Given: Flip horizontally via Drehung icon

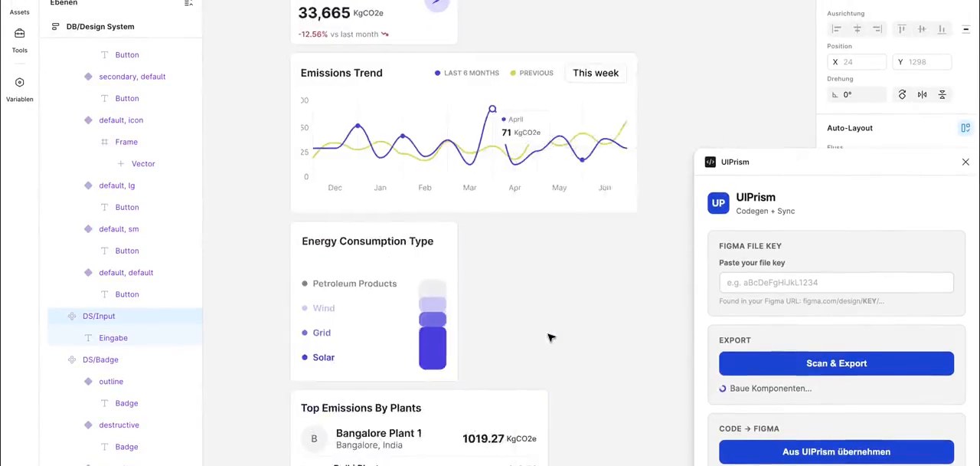Looking at the screenshot, I should pyautogui.click(x=922, y=95).
